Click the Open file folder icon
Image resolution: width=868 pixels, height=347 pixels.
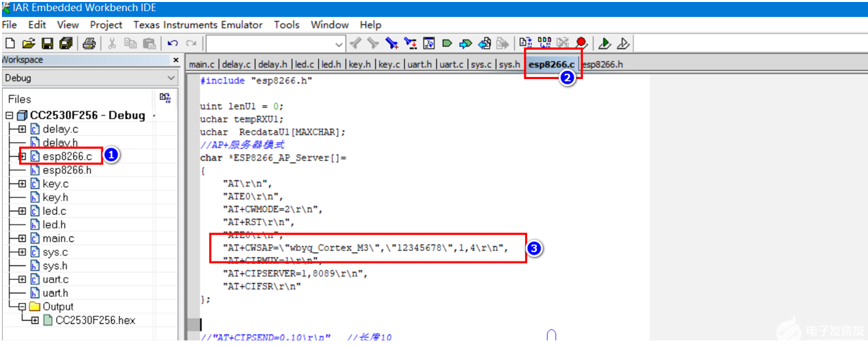pos(28,43)
